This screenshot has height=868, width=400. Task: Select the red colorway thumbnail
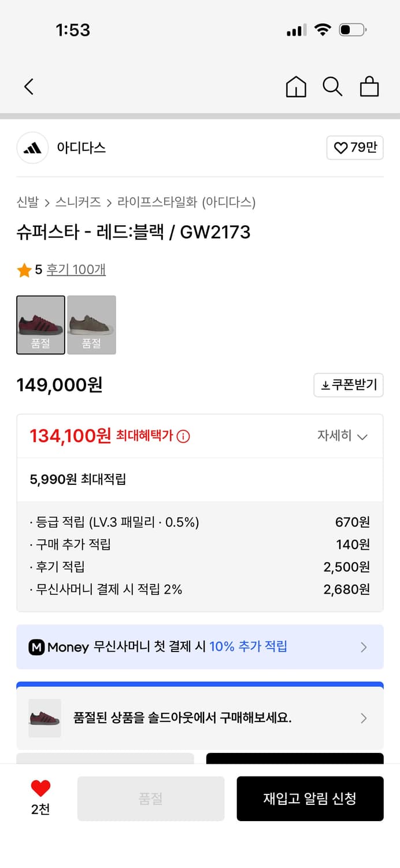40,325
